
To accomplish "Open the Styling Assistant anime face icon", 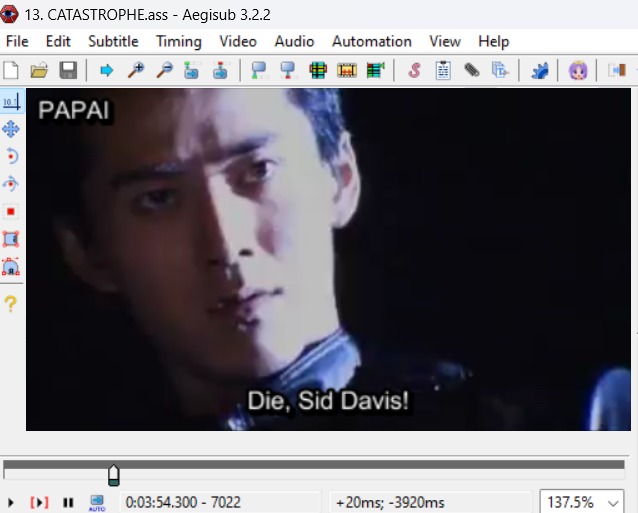I will [x=578, y=70].
